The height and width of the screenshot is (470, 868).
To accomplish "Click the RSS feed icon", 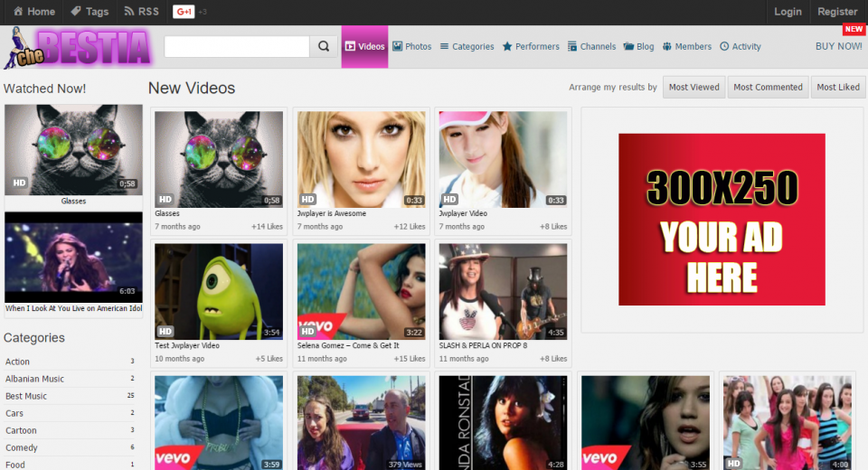I will (129, 11).
